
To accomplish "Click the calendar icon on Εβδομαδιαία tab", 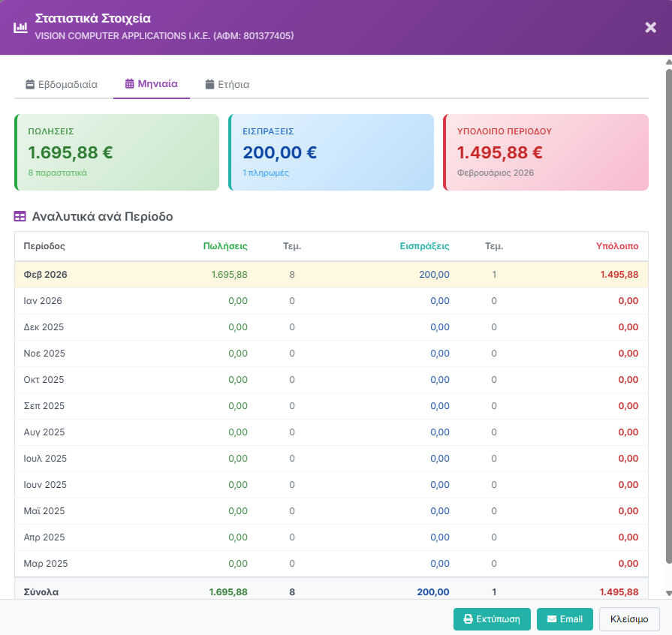I will coord(30,85).
